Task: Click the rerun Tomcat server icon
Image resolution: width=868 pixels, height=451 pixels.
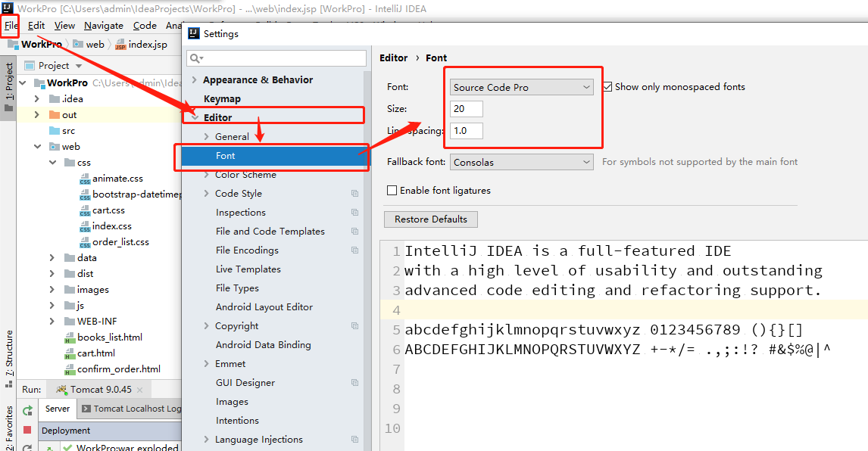Action: (x=27, y=410)
